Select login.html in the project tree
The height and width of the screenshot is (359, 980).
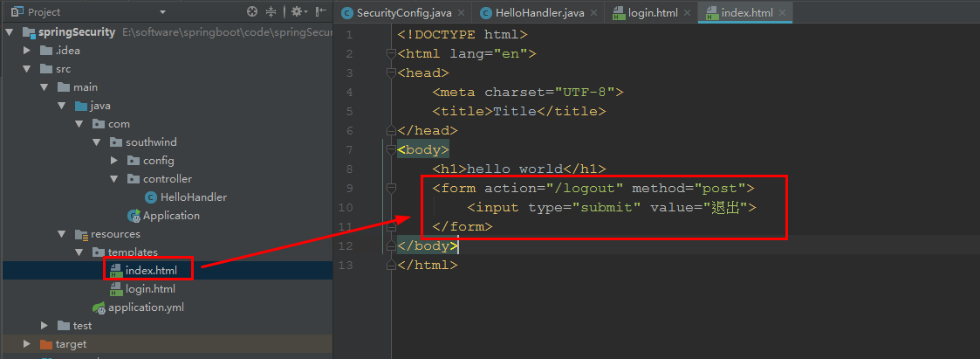click(x=151, y=289)
